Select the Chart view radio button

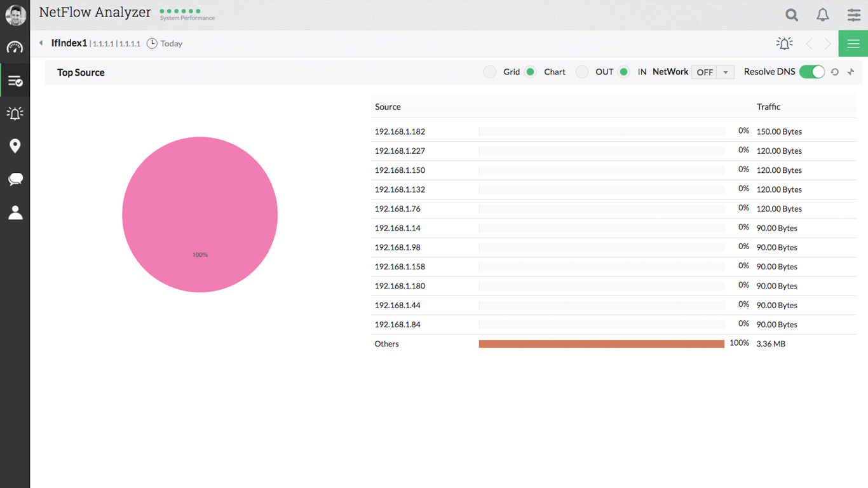[x=531, y=72]
